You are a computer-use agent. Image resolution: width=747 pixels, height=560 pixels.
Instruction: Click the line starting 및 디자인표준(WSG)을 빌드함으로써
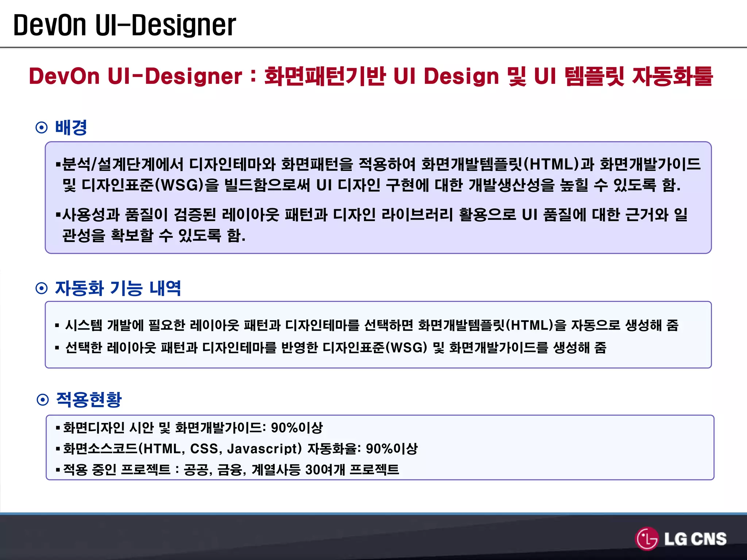[x=371, y=185]
